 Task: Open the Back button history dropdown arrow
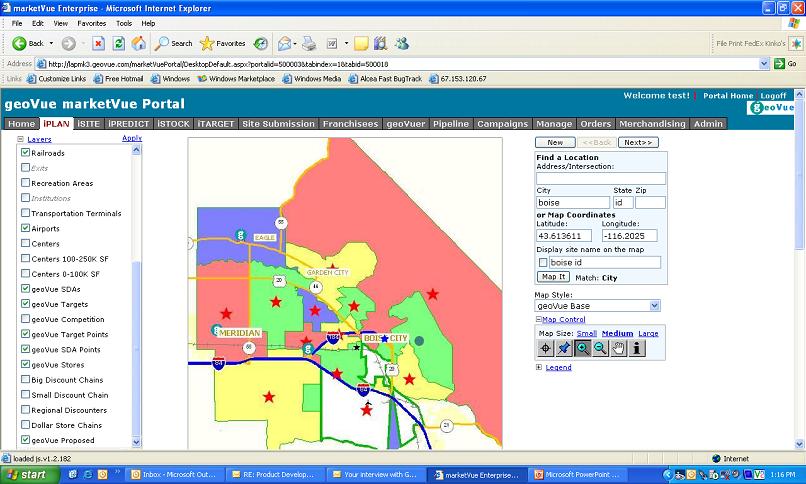[x=51, y=44]
